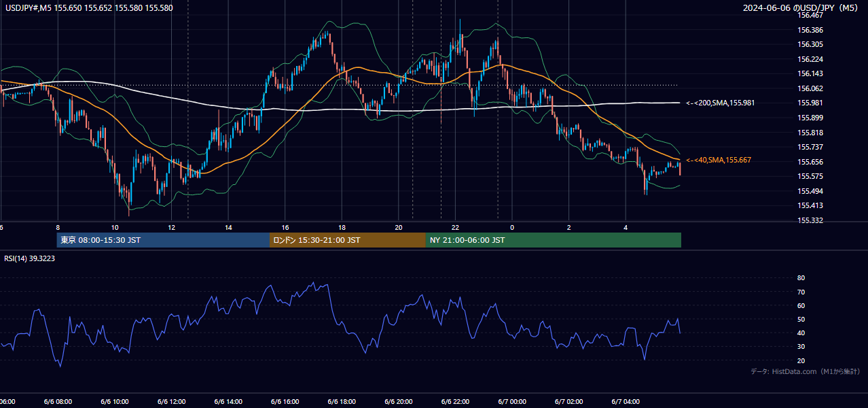This screenshot has height=408, width=868.
Task: Click the 6/6 14:00 time axis label
Action: click(228, 402)
